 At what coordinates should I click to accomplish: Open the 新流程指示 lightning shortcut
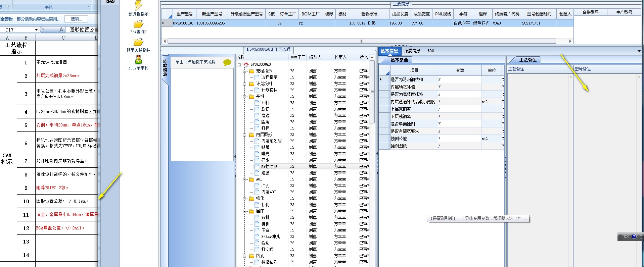coord(138,5)
